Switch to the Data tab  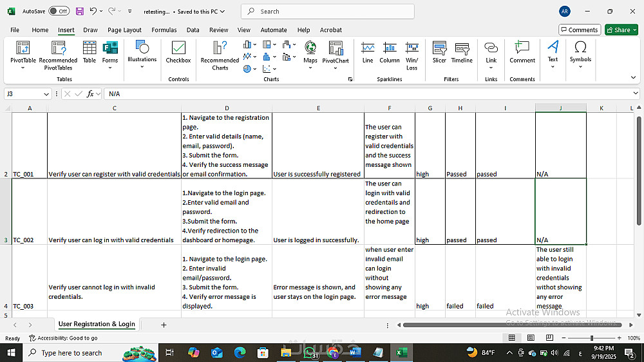pyautogui.click(x=193, y=30)
